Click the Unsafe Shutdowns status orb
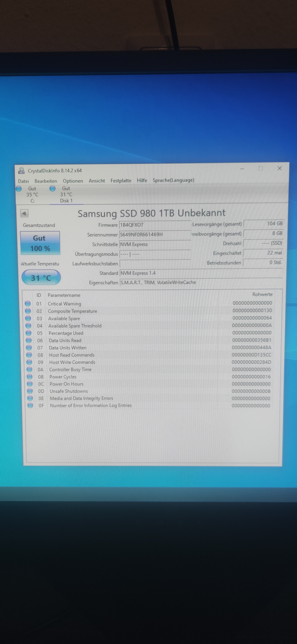This screenshot has height=644, width=297. pyautogui.click(x=30, y=391)
